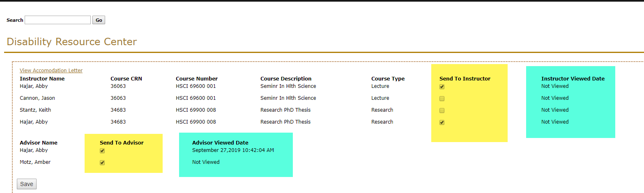Select the Instructor Name column header
The image size is (644, 193).
42,79
